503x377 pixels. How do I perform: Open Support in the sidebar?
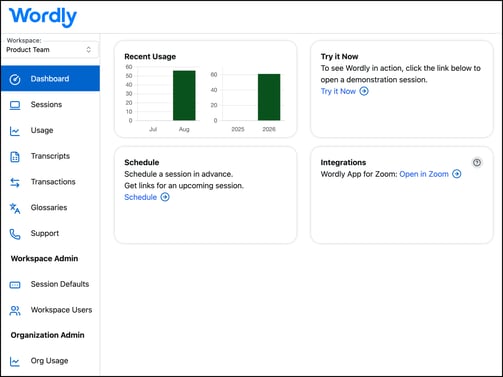tap(45, 233)
